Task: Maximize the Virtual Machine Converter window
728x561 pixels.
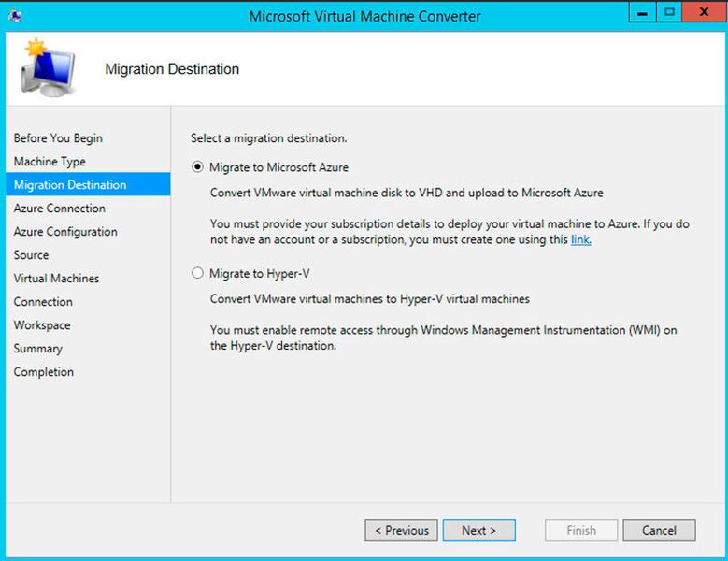Action: coord(669,12)
